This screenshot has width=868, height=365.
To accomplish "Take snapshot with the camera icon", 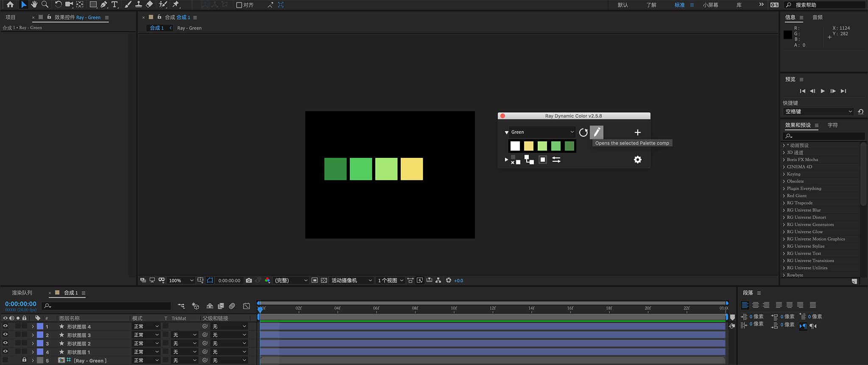I will (249, 281).
